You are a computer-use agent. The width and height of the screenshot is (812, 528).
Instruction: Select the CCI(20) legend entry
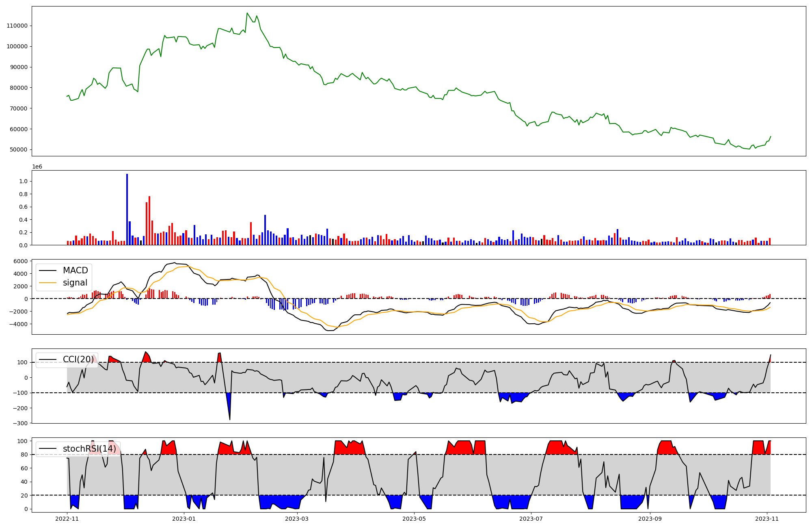coord(78,359)
